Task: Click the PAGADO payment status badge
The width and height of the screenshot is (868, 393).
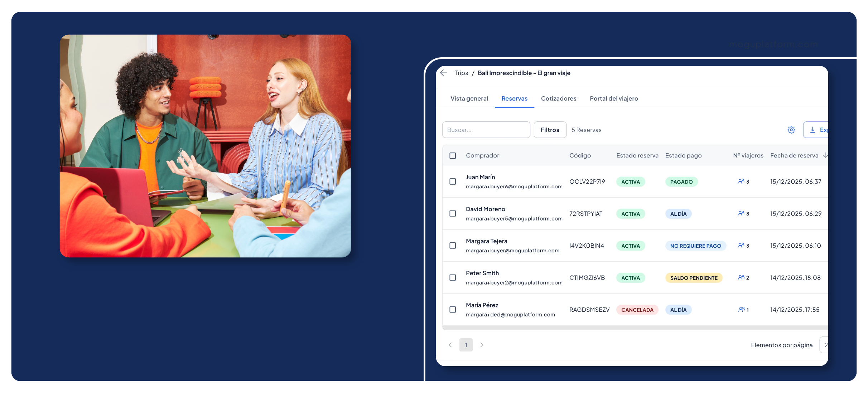Action: point(681,182)
